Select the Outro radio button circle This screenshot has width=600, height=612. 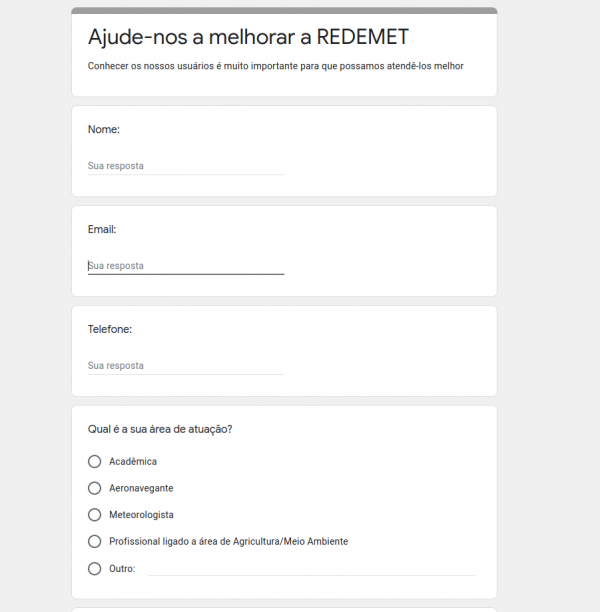(x=95, y=569)
